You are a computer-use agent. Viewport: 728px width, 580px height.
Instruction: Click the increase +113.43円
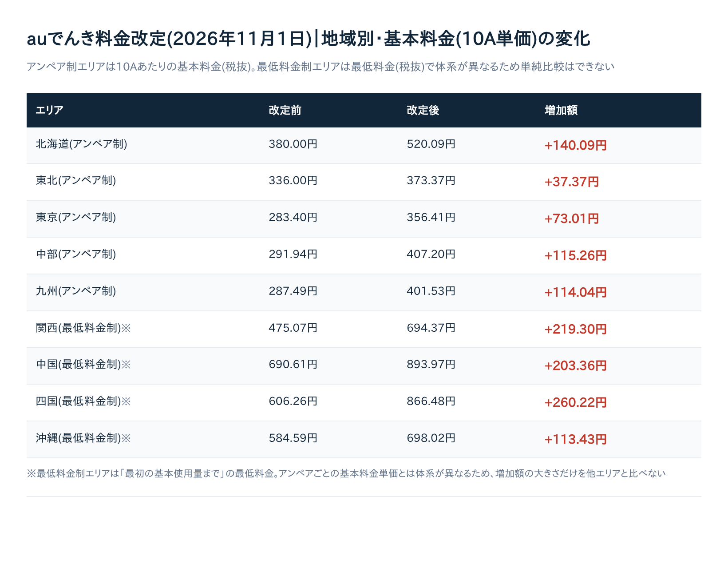click(x=575, y=439)
